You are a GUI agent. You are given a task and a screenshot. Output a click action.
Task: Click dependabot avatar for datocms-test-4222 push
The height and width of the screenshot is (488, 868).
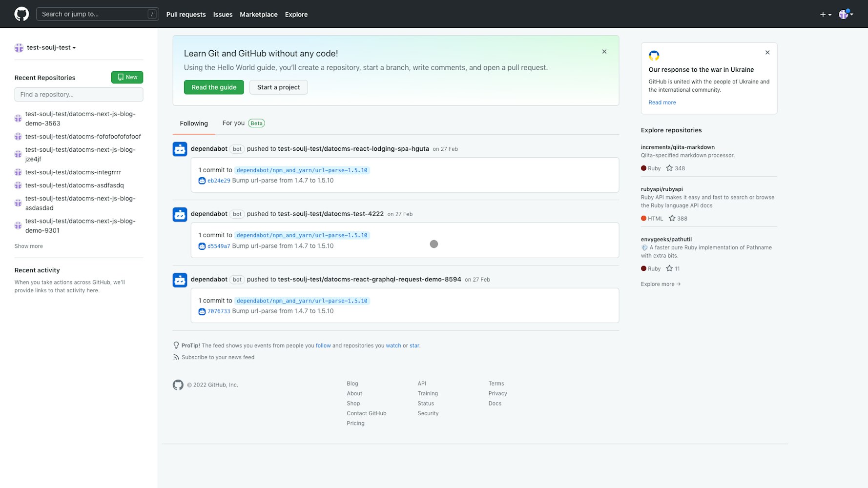click(180, 214)
